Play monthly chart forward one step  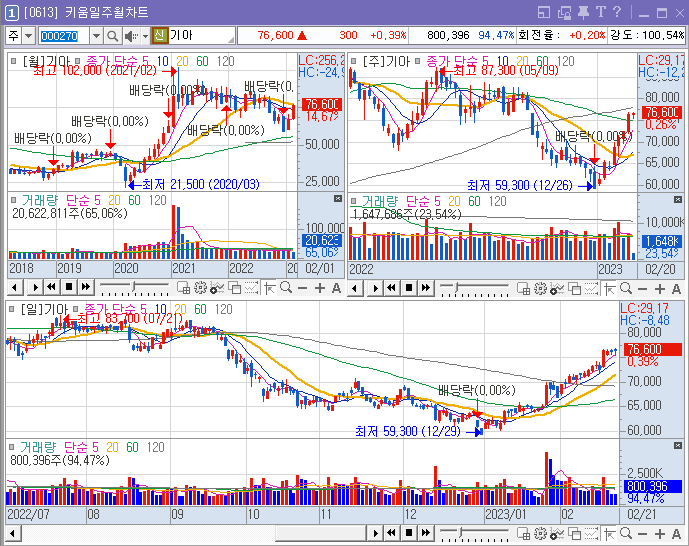pyautogui.click(x=36, y=288)
